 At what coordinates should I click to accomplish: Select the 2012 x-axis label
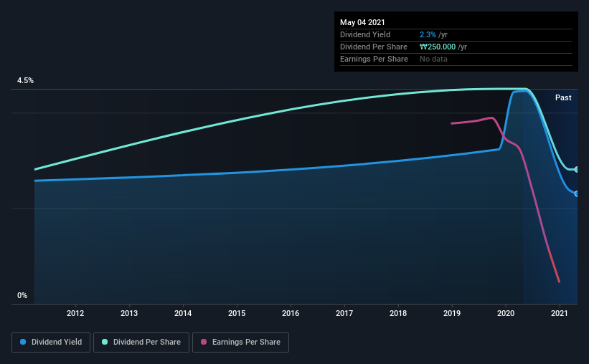[75, 313]
